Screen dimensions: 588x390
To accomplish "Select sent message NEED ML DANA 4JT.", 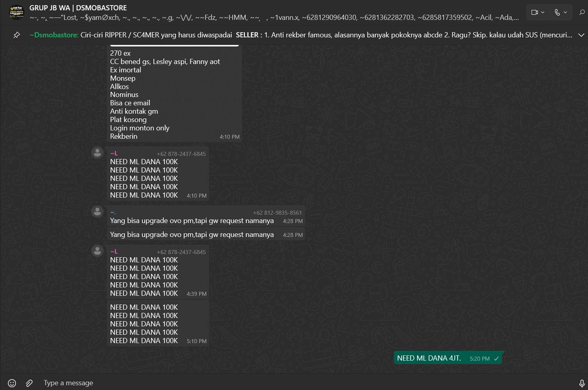I will pyautogui.click(x=448, y=358).
